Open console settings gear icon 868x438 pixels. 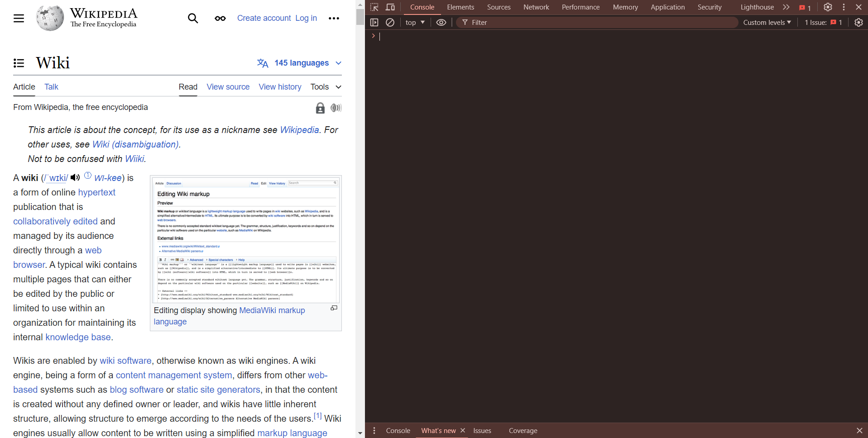click(858, 22)
